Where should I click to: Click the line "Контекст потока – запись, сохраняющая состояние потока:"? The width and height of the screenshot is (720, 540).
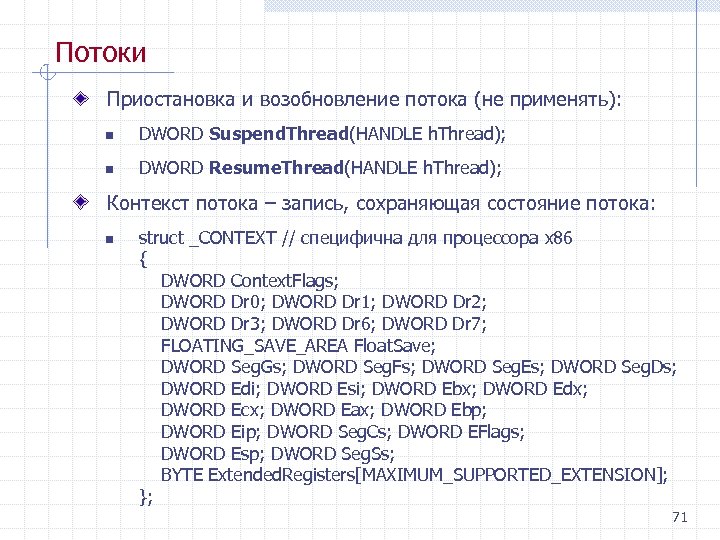[x=381, y=203]
